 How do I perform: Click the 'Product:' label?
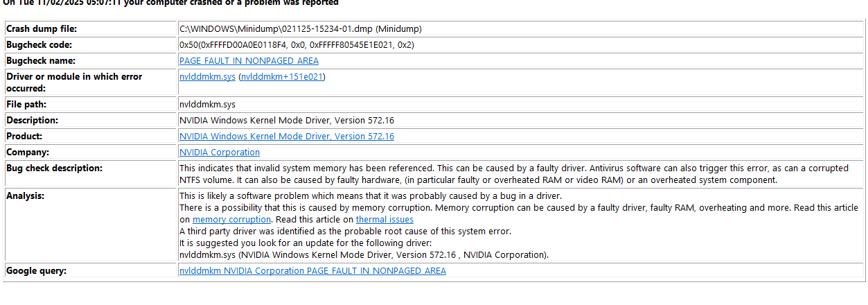[24, 137]
